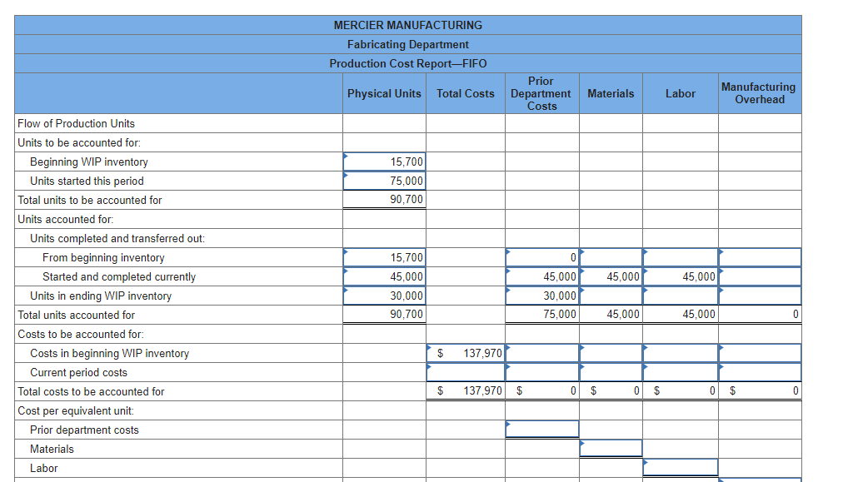Select the Total units to be accounted for value
Screen dimensions: 868x482
(384, 200)
